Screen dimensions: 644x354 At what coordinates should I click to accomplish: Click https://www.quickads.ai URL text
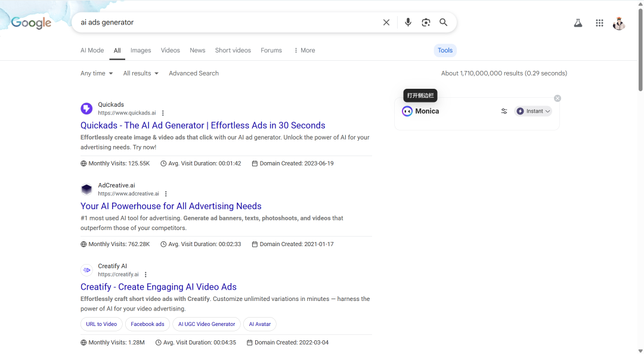click(x=127, y=113)
